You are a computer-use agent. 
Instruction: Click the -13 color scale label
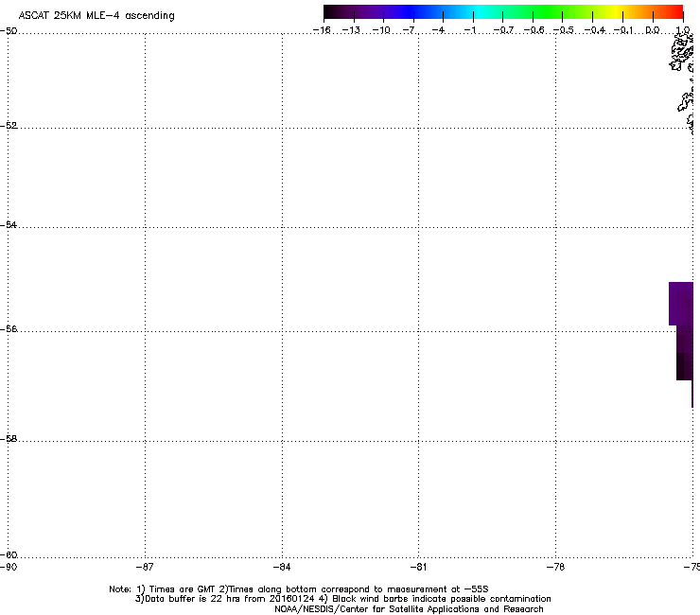(351, 30)
